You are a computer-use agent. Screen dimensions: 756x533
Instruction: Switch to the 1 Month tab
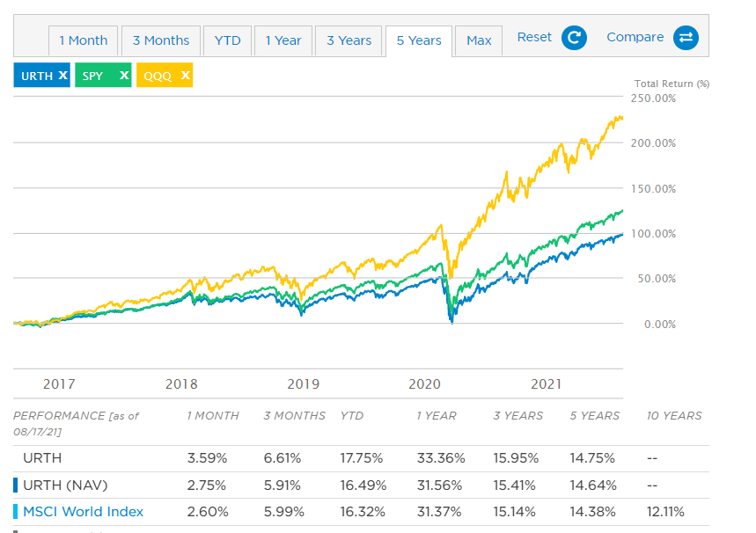click(84, 41)
